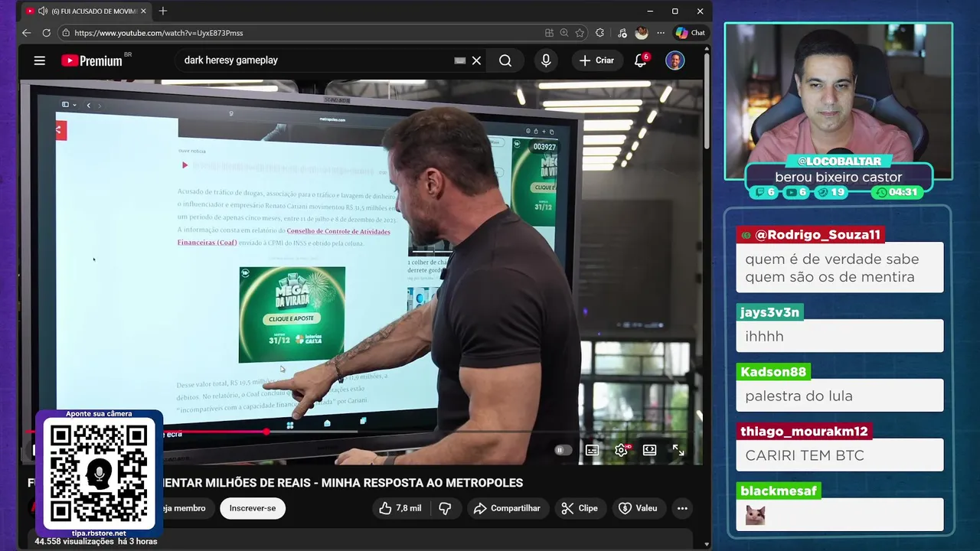Enter fullscreen video mode
The height and width of the screenshot is (551, 980).
pyautogui.click(x=678, y=450)
